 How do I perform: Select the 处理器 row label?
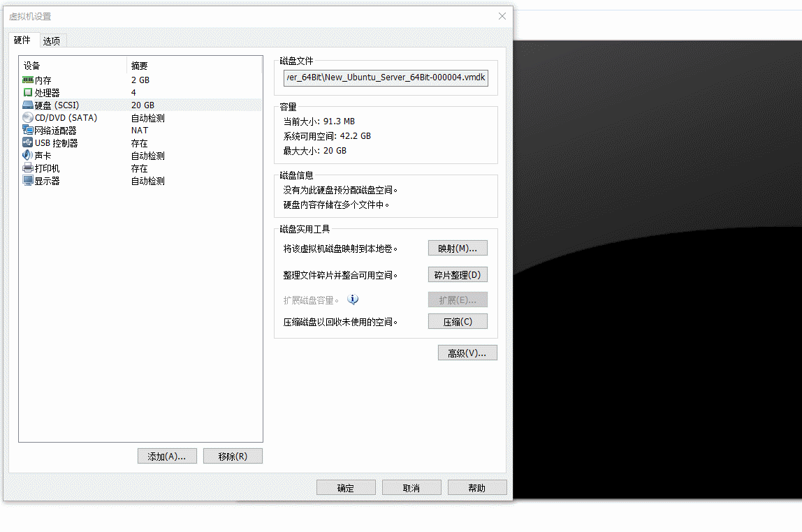click(x=47, y=92)
